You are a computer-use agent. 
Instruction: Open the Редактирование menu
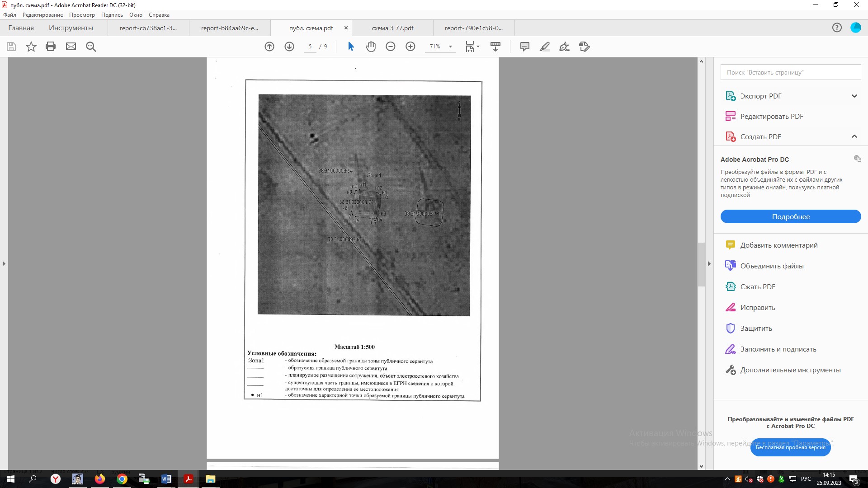point(43,15)
